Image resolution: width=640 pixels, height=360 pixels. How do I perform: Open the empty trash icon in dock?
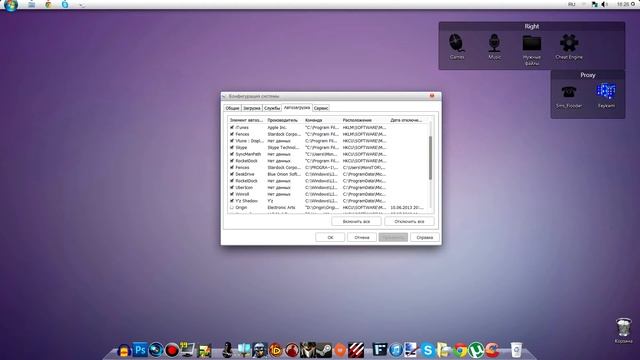coord(516,350)
